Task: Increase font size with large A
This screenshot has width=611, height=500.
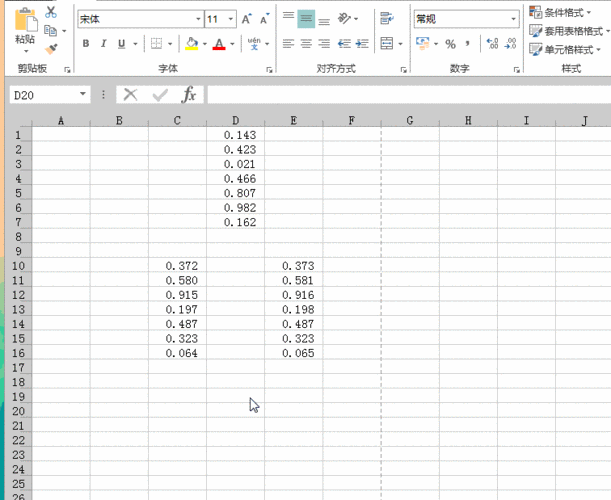Action: click(x=247, y=19)
